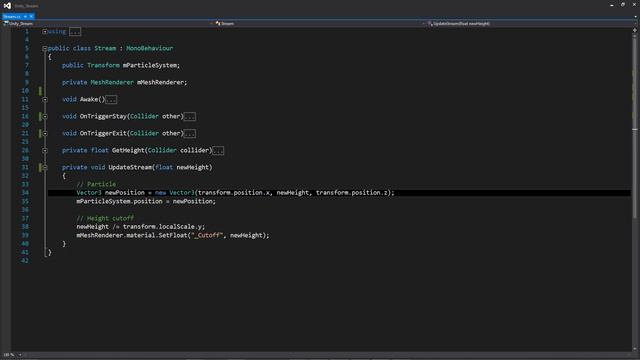The width and height of the screenshot is (640, 360).
Task: Open the zoom level dropdown
Action: click(x=20, y=355)
